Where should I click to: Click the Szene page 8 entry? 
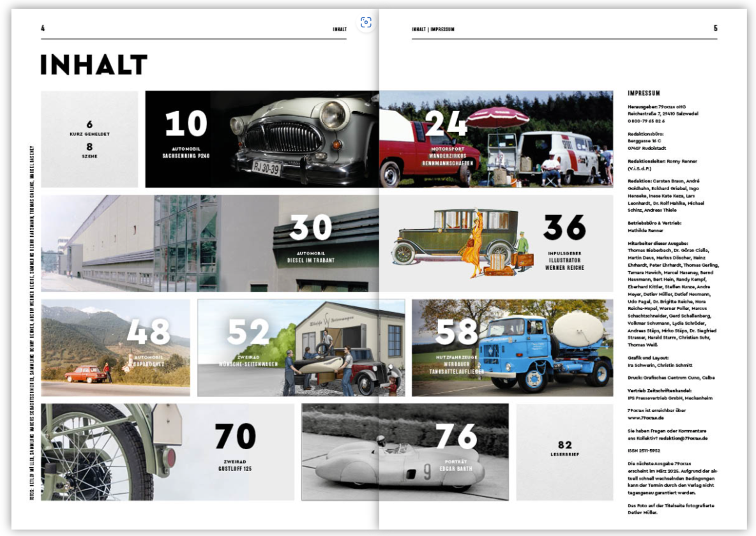pyautogui.click(x=89, y=150)
